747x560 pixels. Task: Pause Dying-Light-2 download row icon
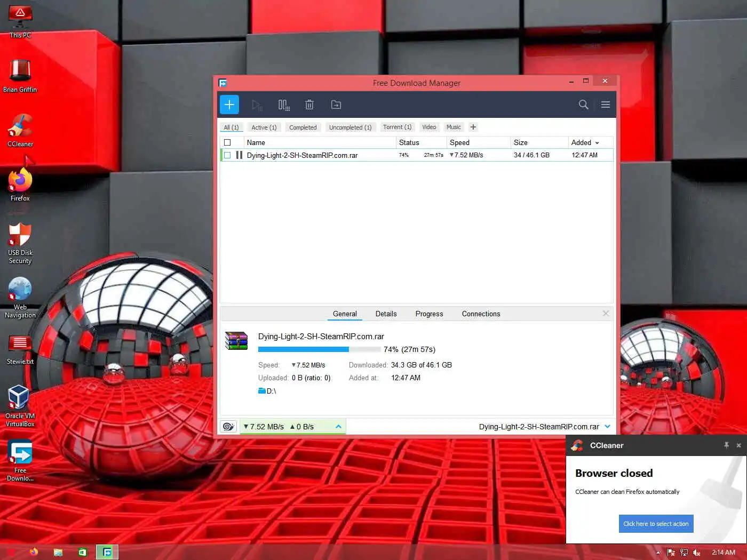pyautogui.click(x=239, y=155)
